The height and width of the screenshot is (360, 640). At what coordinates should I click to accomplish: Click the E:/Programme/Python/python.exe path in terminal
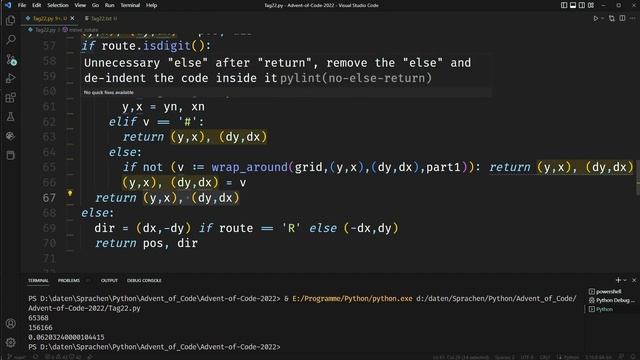point(352,299)
